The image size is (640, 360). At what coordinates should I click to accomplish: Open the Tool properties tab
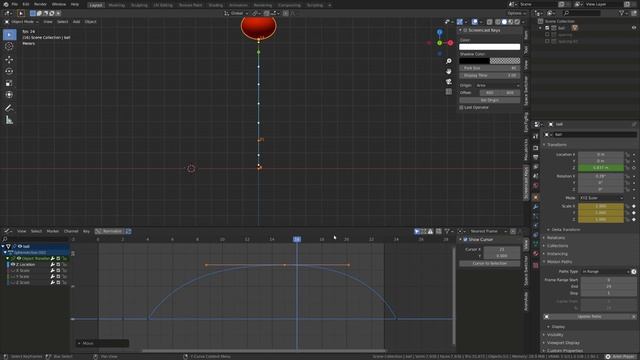[536, 137]
